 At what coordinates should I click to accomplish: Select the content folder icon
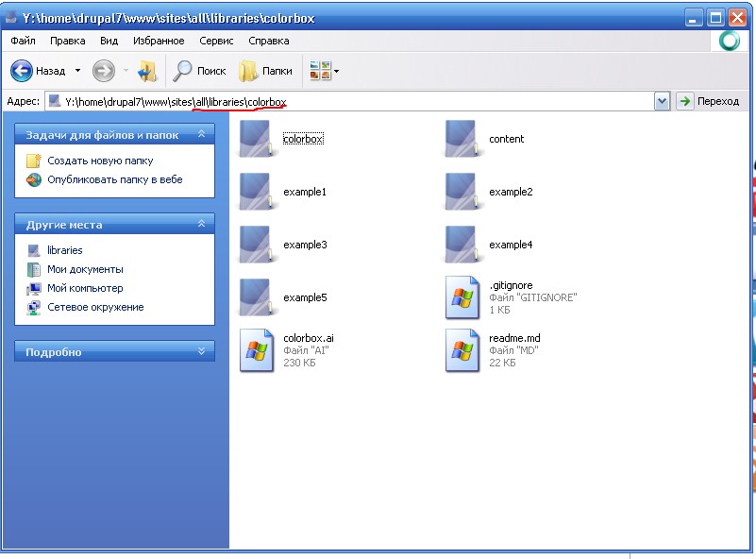click(x=461, y=139)
